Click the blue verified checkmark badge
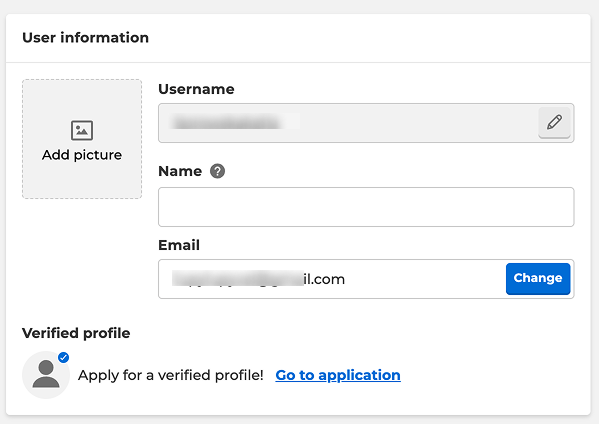The height and width of the screenshot is (424, 599). (63, 358)
